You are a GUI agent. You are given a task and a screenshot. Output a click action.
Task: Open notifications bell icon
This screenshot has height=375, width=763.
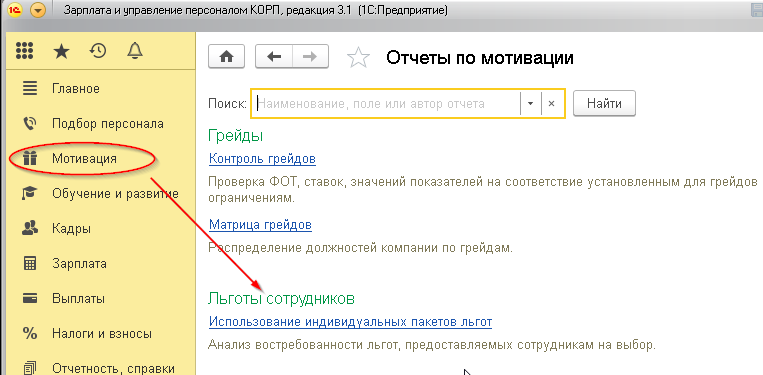coord(135,51)
